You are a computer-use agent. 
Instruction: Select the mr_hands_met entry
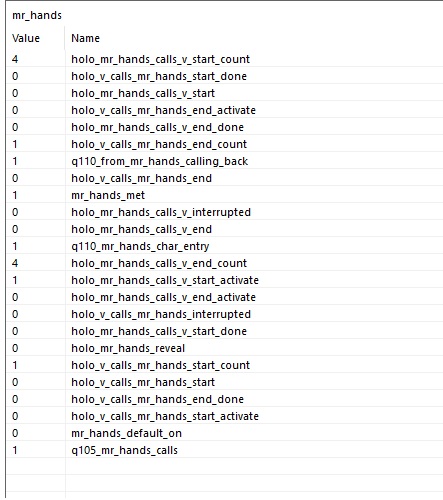(108, 195)
